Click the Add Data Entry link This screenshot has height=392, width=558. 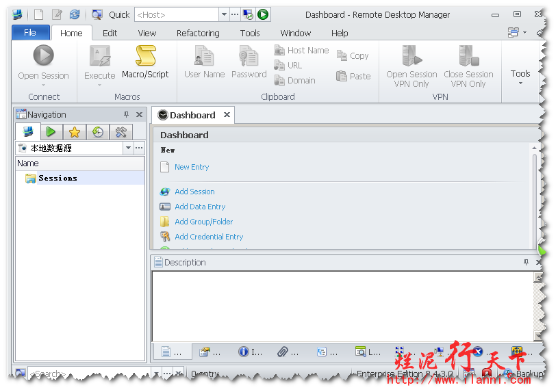point(200,207)
